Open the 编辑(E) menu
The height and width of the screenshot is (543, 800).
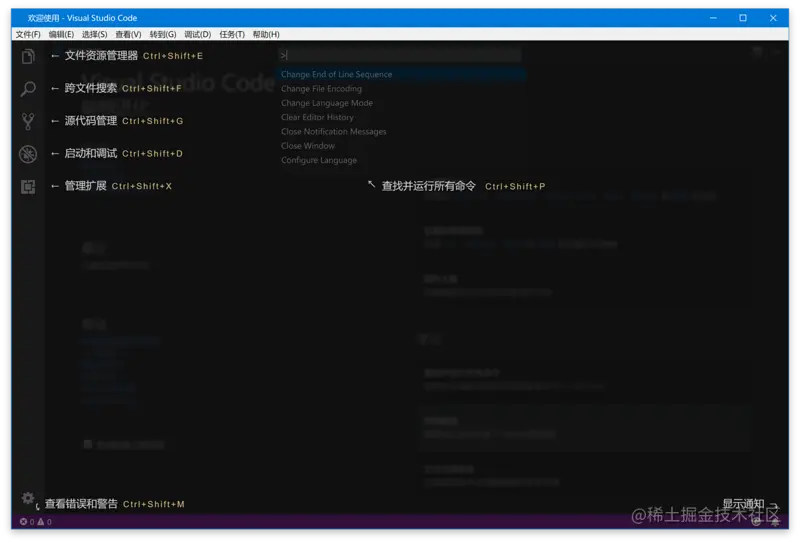61,34
